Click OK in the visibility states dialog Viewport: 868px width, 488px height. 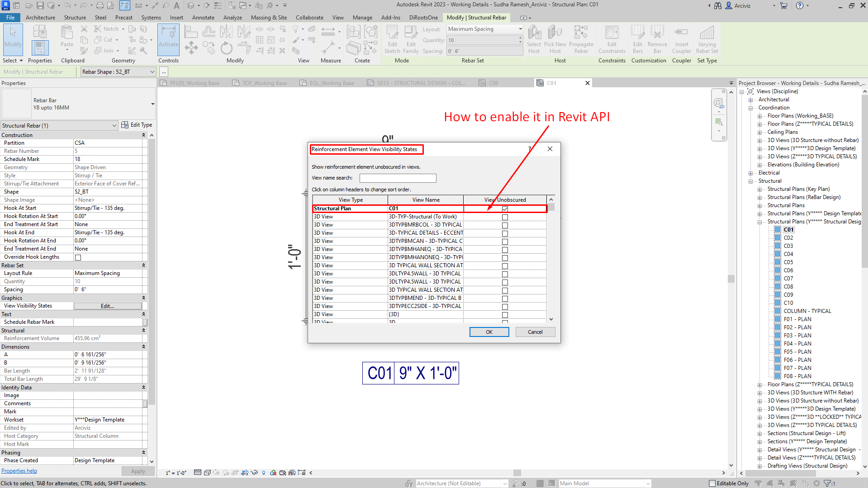point(489,332)
